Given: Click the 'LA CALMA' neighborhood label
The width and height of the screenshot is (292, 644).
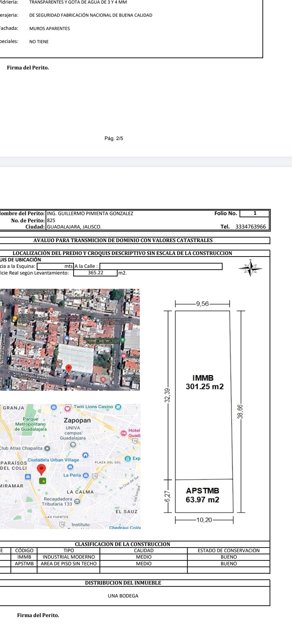Looking at the screenshot, I should (x=80, y=492).
